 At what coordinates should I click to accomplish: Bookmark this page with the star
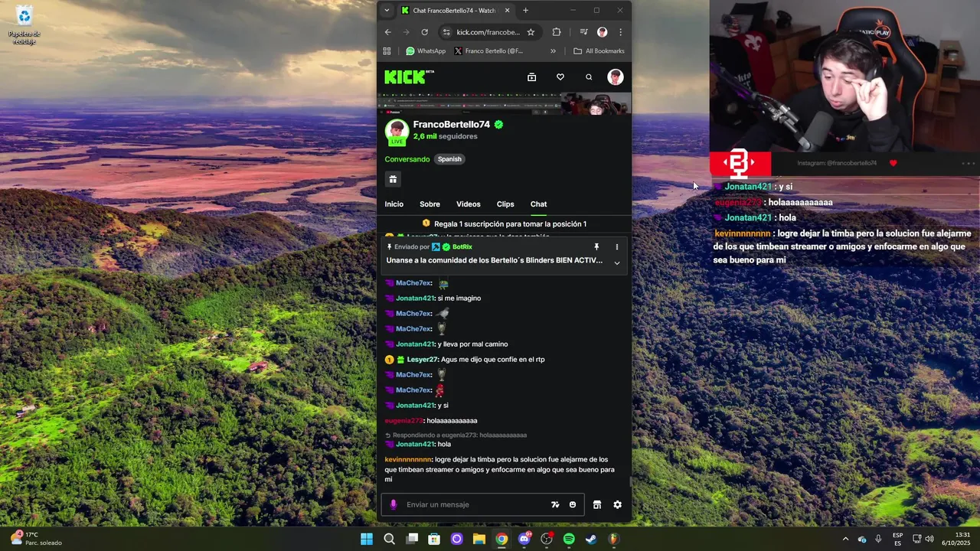[x=531, y=32]
